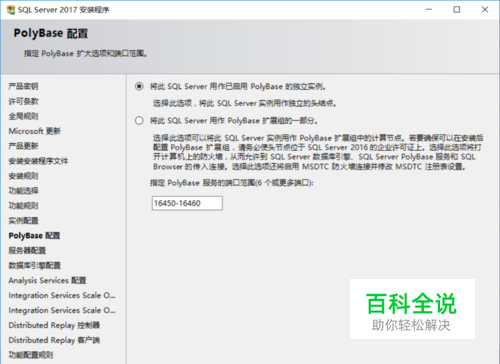Go to the Microsoft 更新 step
This screenshot has height=364, width=500.
click(35, 131)
